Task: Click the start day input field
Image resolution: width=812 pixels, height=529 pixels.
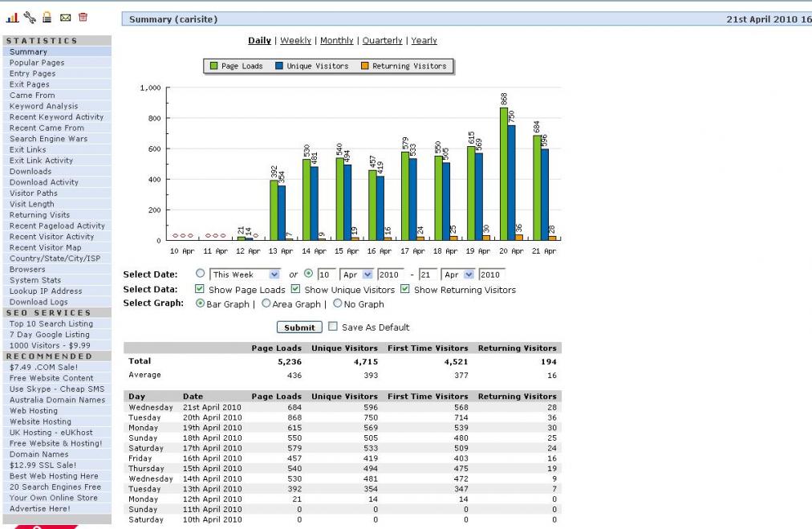Action: click(x=326, y=275)
